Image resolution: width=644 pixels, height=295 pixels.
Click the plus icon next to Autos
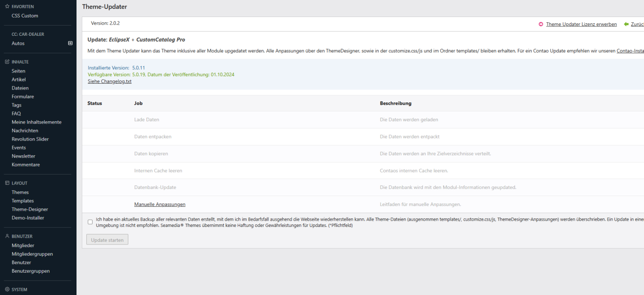(70, 43)
